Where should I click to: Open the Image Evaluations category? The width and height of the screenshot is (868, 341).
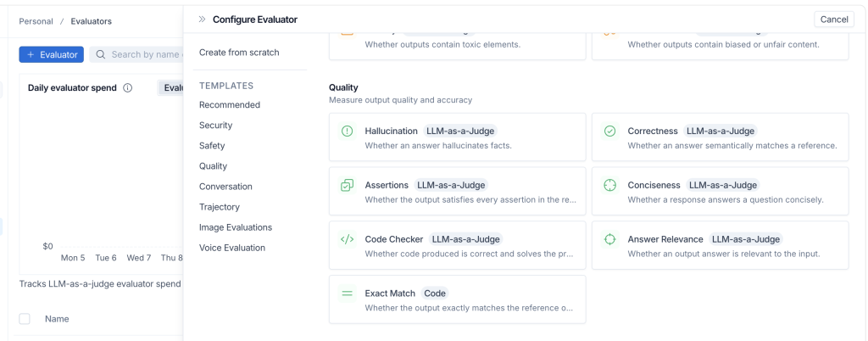click(x=236, y=227)
